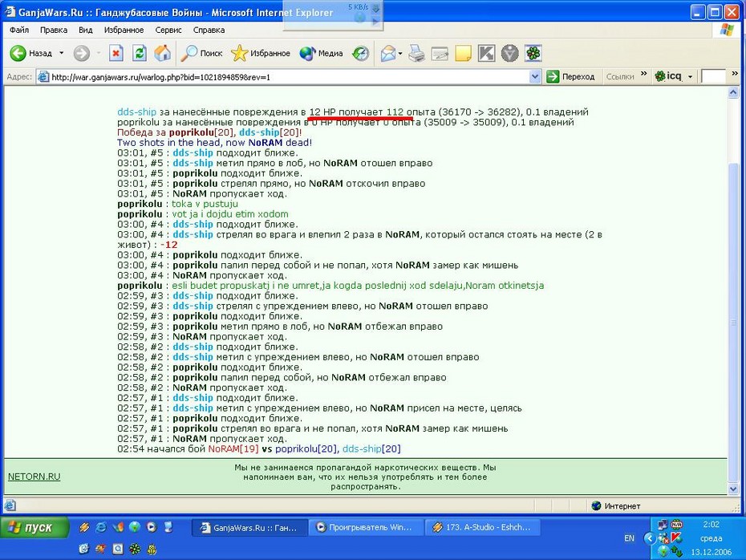Click the poprikolu[20] link in battle start line
This screenshot has height=560, width=746.
306,448
